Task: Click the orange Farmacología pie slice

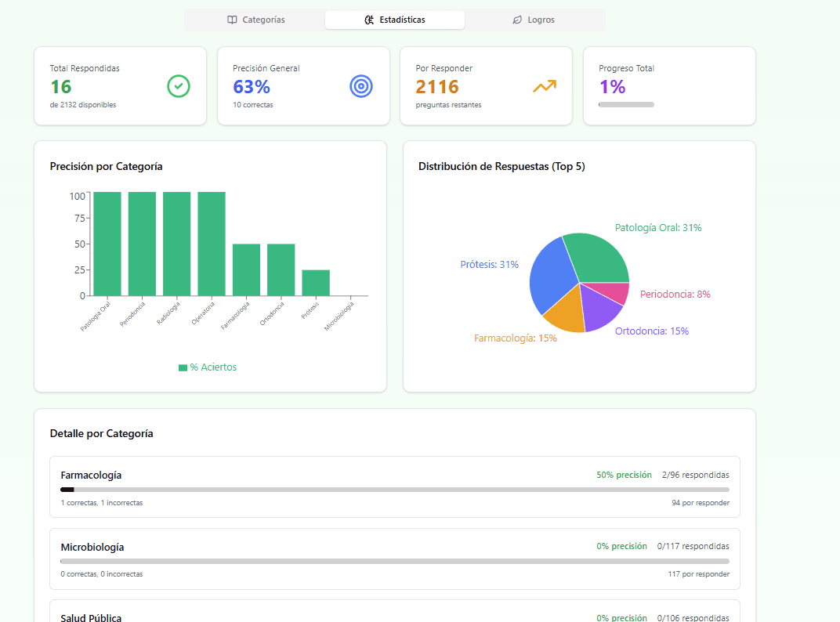Action: pos(568,313)
